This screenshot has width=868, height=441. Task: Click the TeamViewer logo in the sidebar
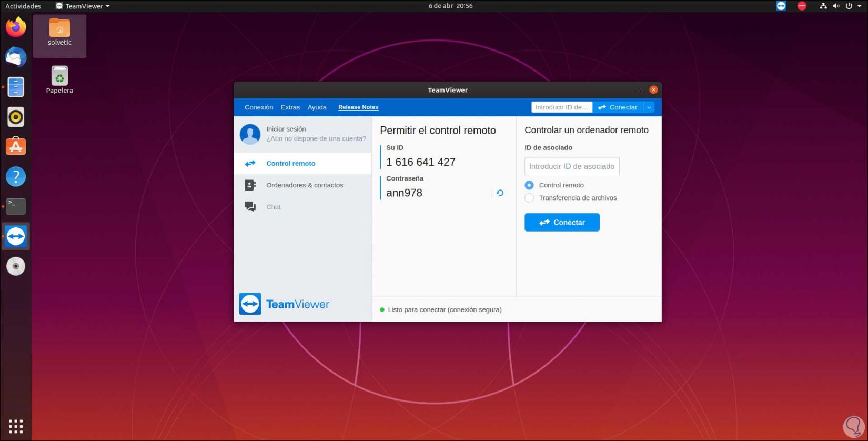pyautogui.click(x=284, y=304)
